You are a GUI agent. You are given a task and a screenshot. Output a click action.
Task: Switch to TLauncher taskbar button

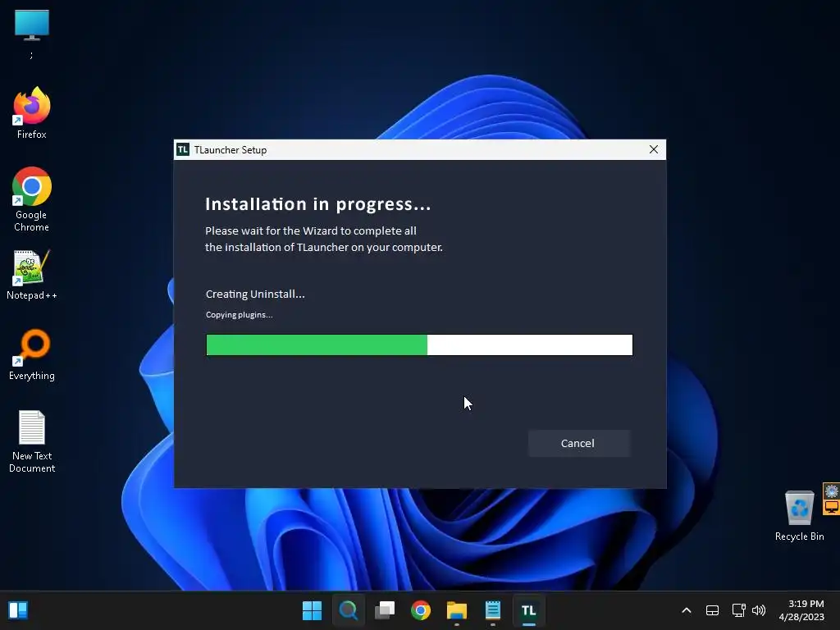[529, 610]
